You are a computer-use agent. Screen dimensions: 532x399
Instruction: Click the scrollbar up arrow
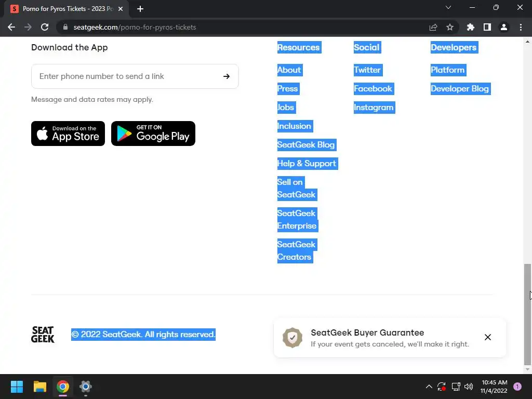point(527,42)
